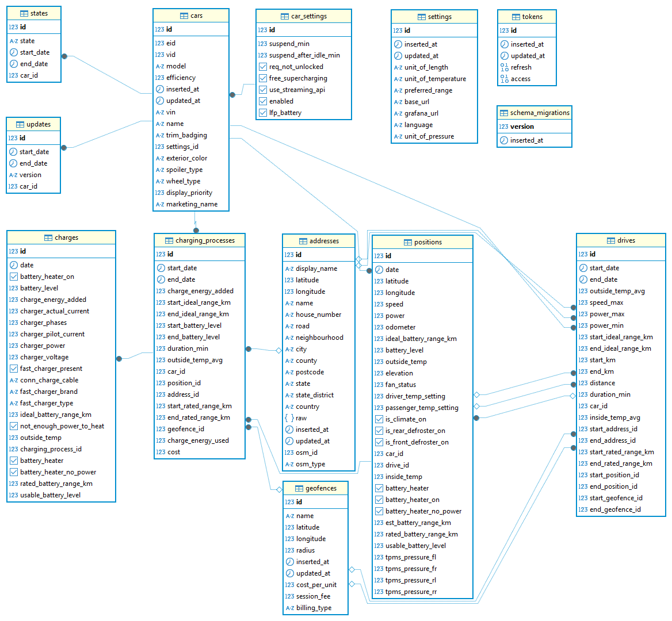Select the charging_processes table header
The width and height of the screenshot is (672, 621).
coord(200,241)
